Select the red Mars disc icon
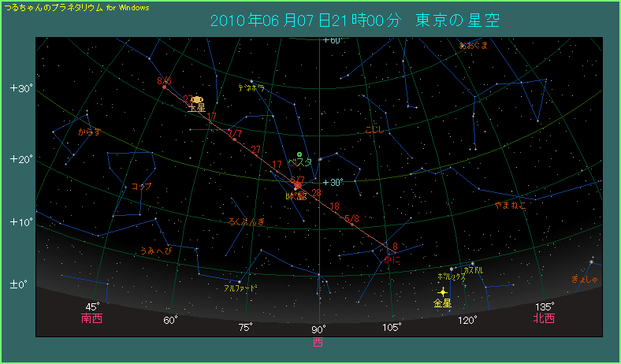The width and height of the screenshot is (621, 364). [298, 186]
